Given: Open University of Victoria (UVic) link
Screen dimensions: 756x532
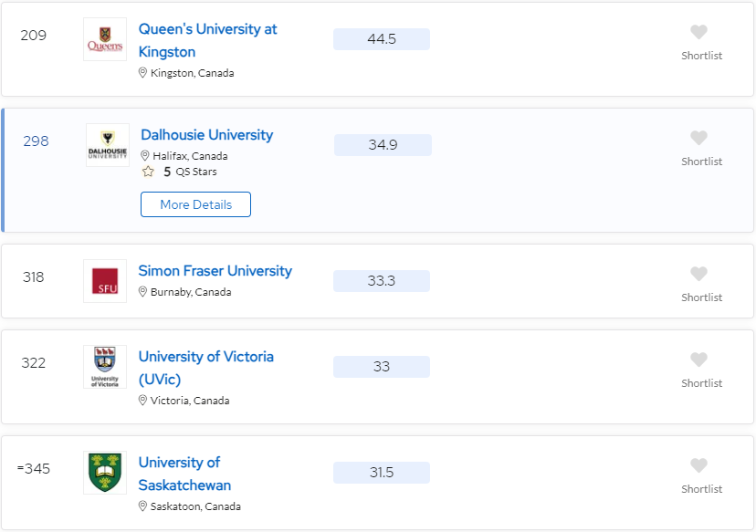Looking at the screenshot, I should point(205,368).
